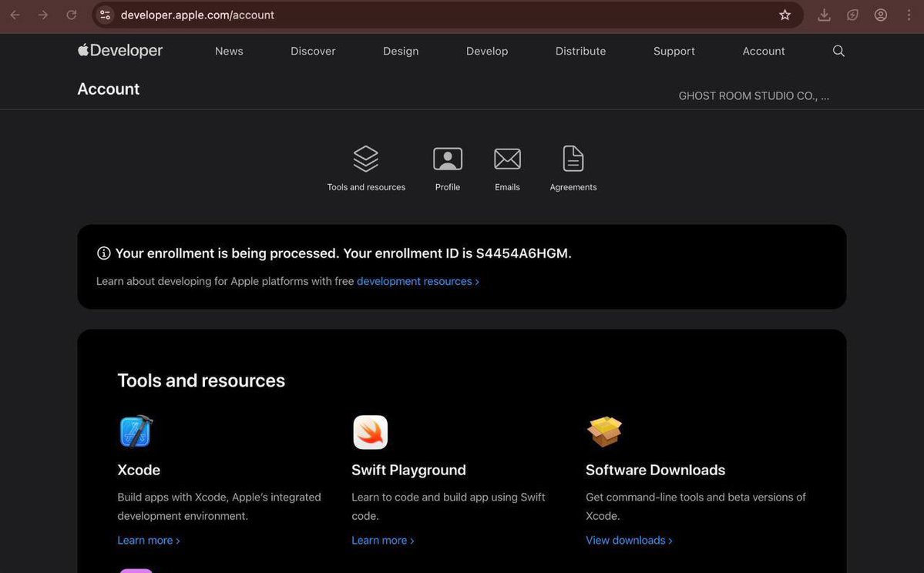The height and width of the screenshot is (573, 924).
Task: Open the Account nav item
Action: click(764, 52)
